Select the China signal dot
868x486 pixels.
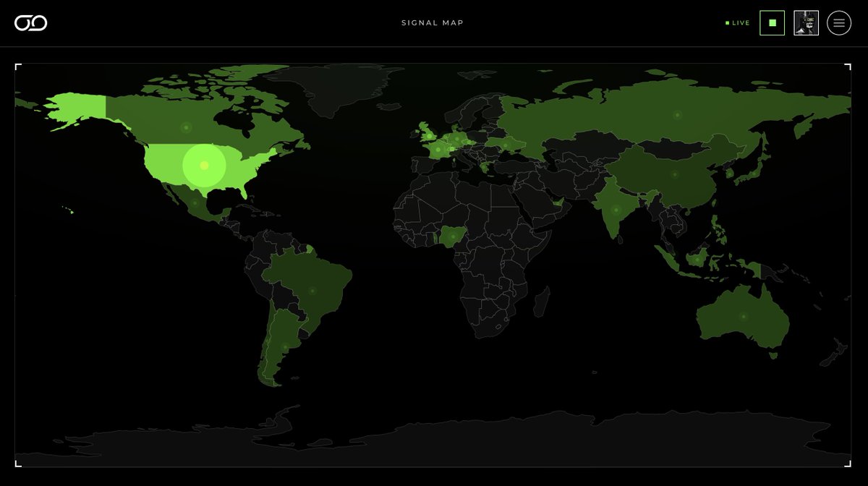click(674, 174)
